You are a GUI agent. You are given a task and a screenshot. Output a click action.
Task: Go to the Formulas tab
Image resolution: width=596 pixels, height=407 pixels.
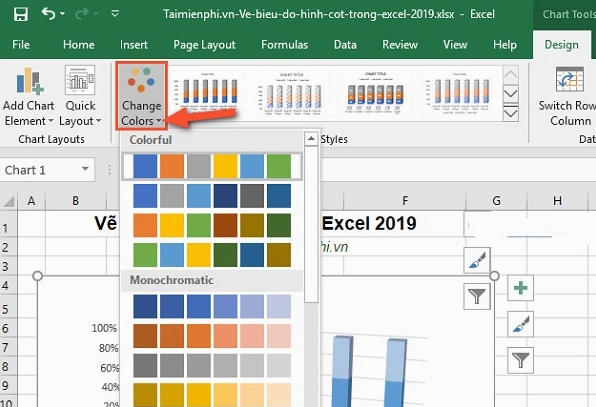(284, 45)
